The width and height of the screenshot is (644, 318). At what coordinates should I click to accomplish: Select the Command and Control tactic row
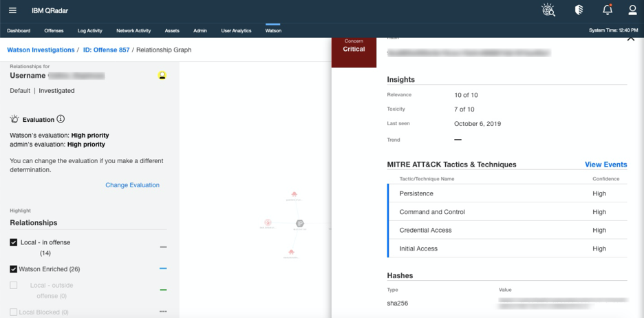point(507,211)
